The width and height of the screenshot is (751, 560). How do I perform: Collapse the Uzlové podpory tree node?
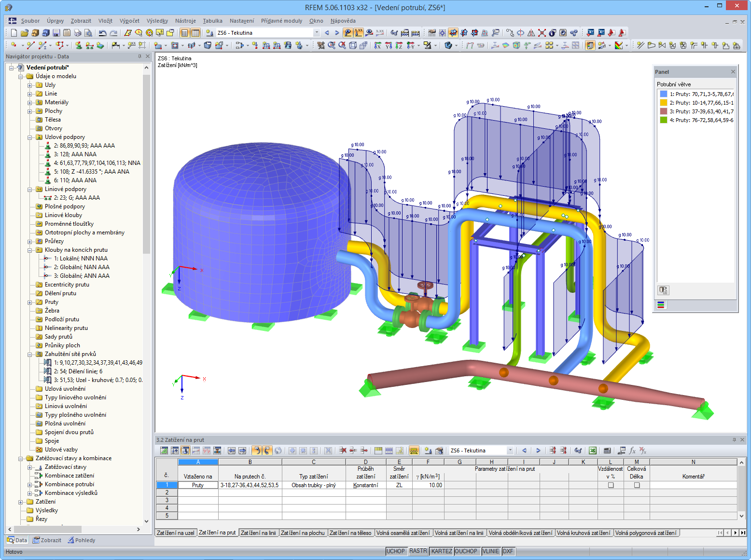tap(30, 137)
